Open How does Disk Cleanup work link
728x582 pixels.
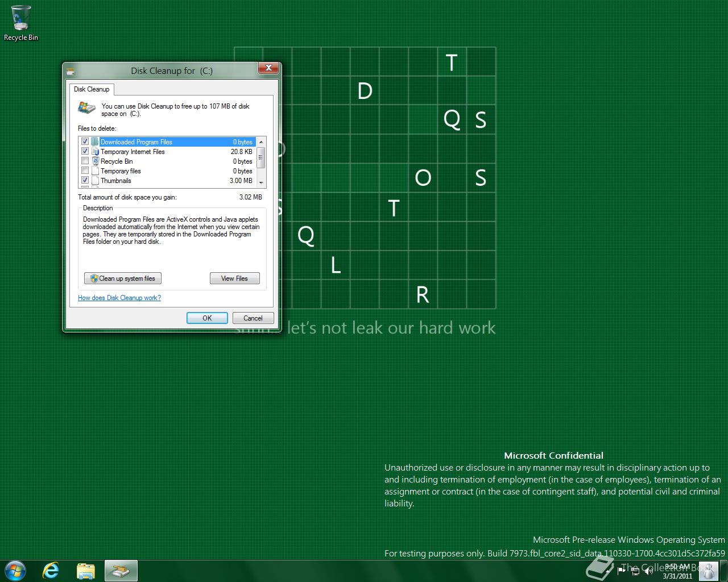tap(119, 298)
